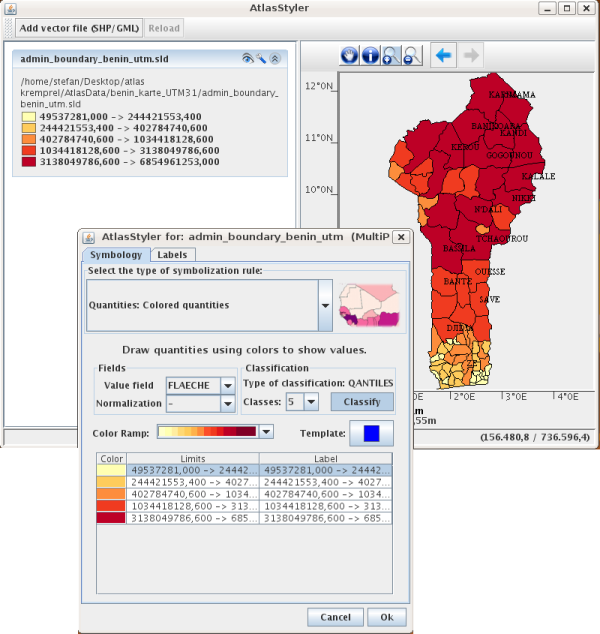Select the Symbology tab
This screenshot has width=600, height=634.
(115, 255)
